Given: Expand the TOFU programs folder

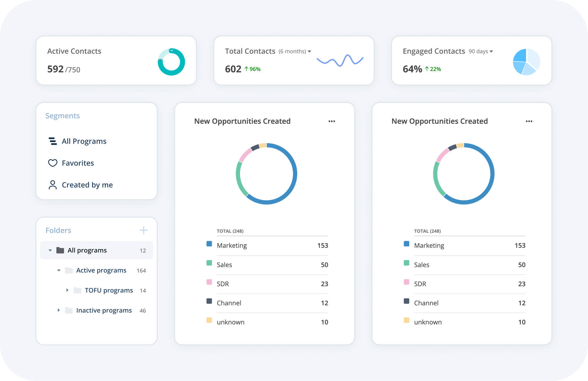Looking at the screenshot, I should (67, 290).
